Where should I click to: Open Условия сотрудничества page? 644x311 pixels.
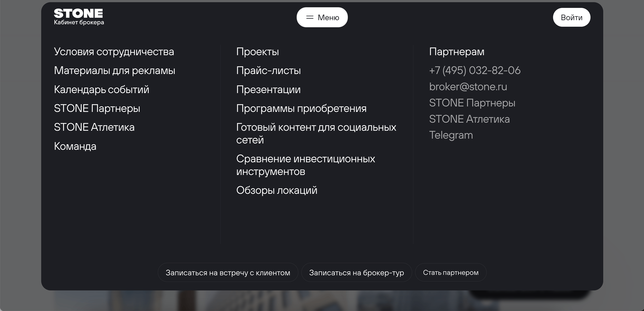(x=114, y=52)
